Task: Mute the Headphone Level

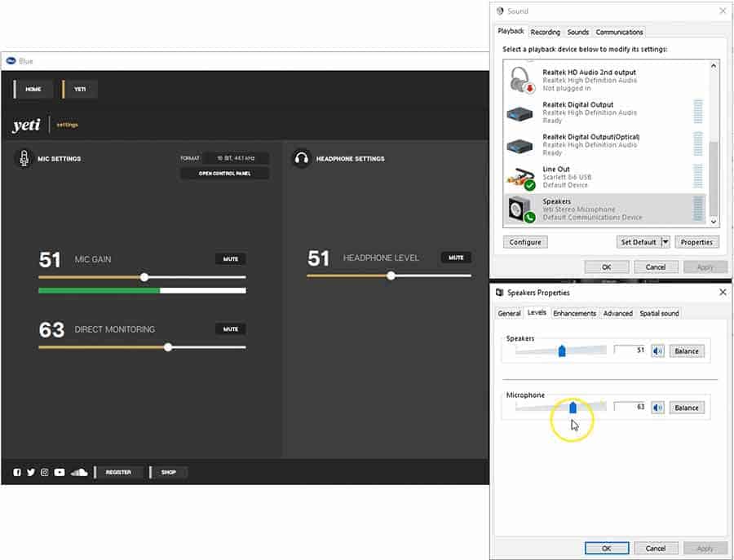Action: 456,258
